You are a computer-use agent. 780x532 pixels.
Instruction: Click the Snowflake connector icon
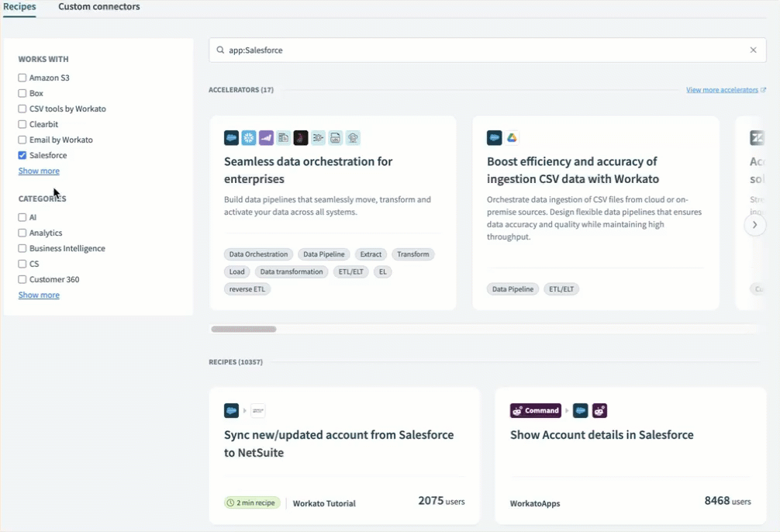click(249, 137)
